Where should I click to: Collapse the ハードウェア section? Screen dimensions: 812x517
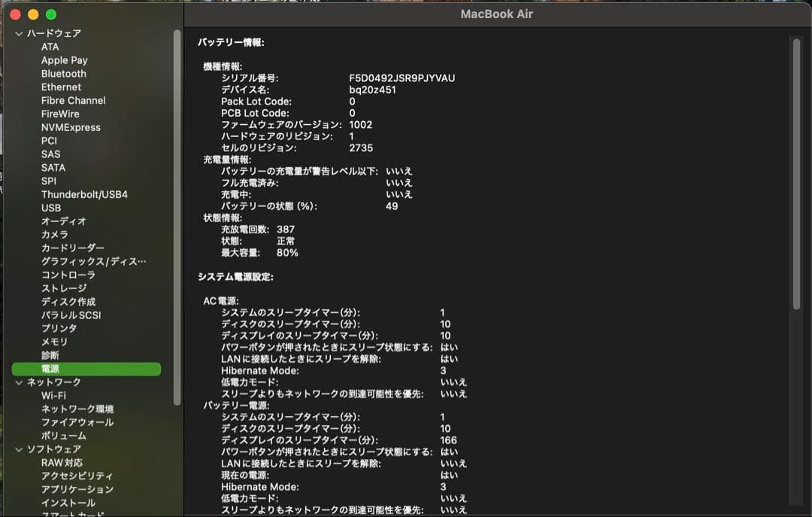(16, 33)
